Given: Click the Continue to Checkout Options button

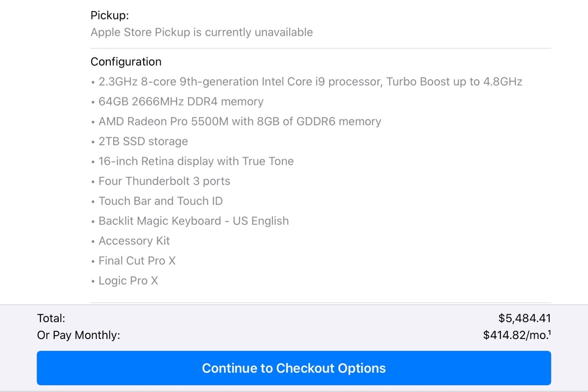Looking at the screenshot, I should click(294, 368).
